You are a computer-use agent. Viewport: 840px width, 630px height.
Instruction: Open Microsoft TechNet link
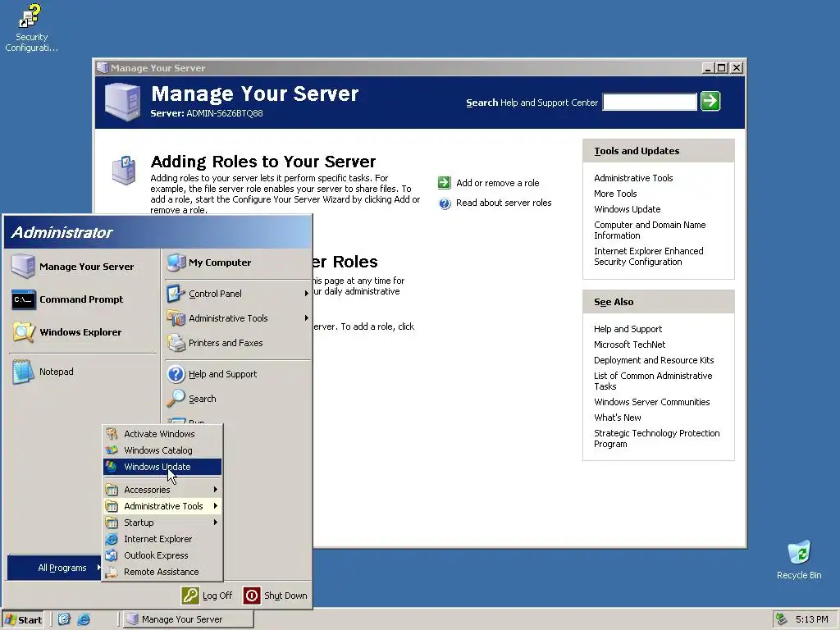[629, 345]
